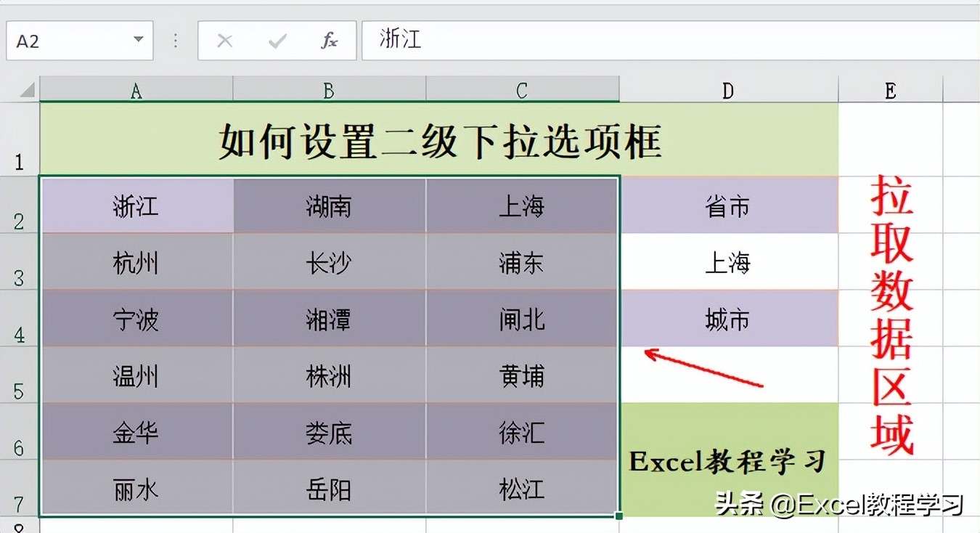
Task: Select cell containing 黄埔
Action: click(x=522, y=375)
